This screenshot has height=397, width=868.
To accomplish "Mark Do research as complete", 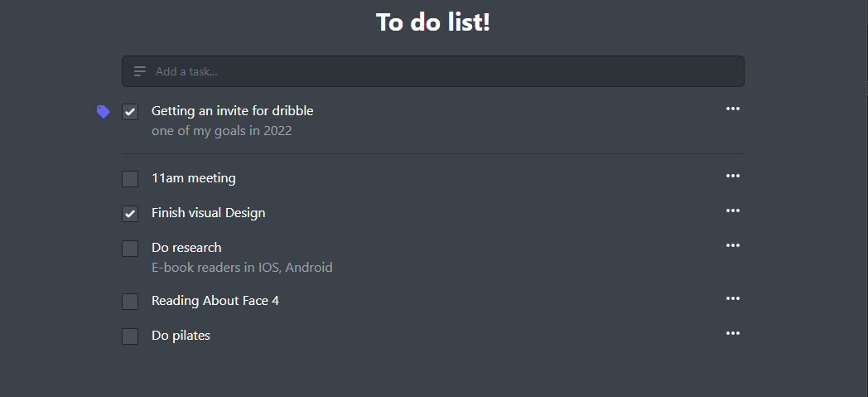I will coord(130,249).
